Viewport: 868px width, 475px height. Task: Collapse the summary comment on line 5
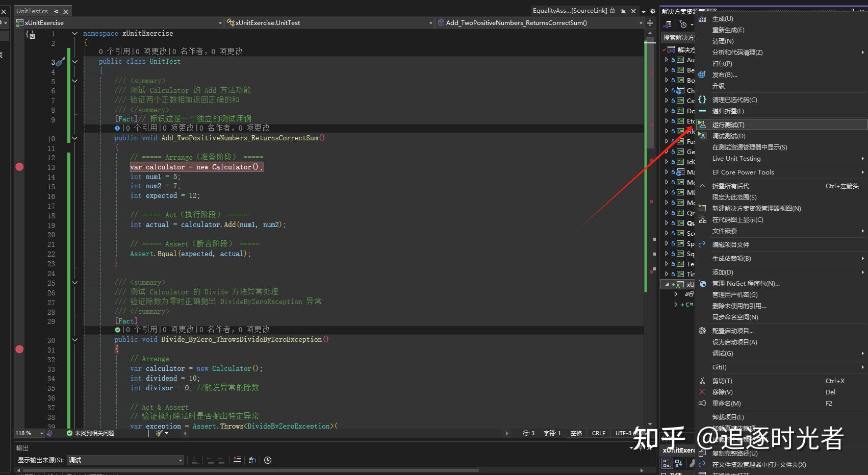point(75,81)
